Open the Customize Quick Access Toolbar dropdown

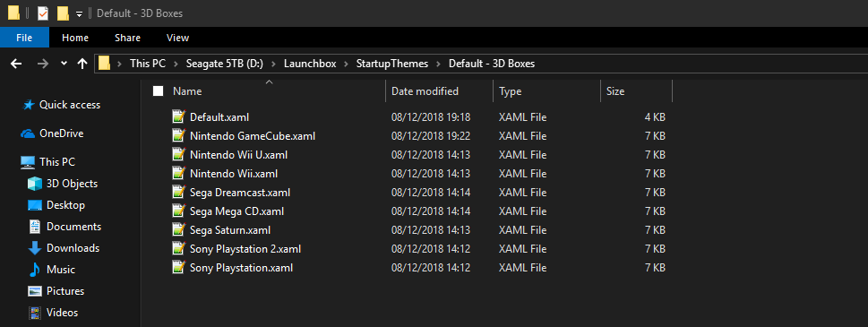pyautogui.click(x=79, y=13)
